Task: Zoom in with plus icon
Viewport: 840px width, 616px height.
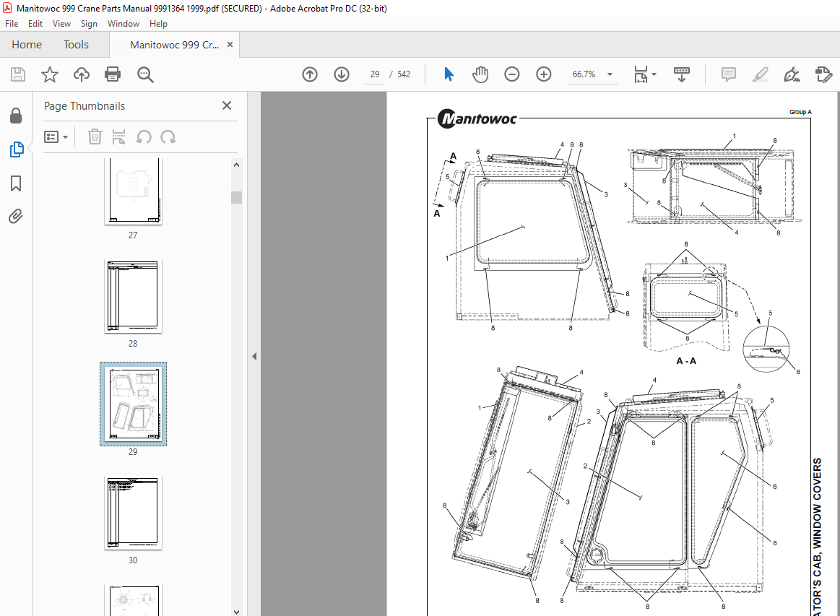Action: click(544, 74)
